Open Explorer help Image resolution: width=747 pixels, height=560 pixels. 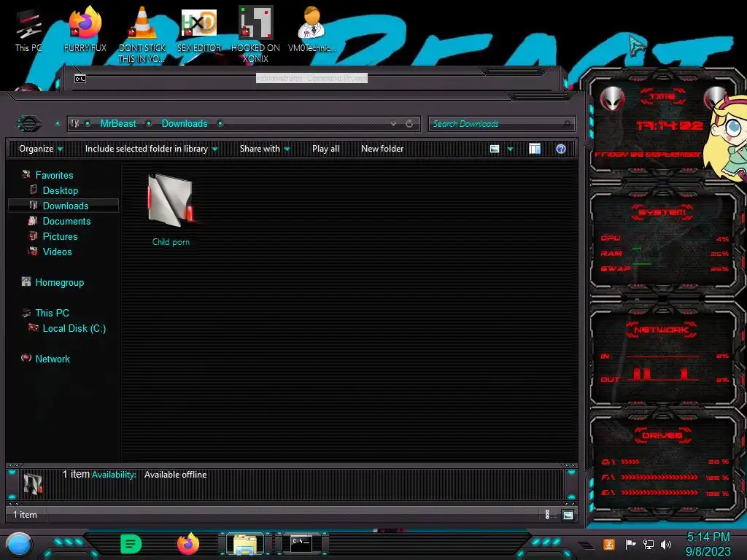[561, 149]
